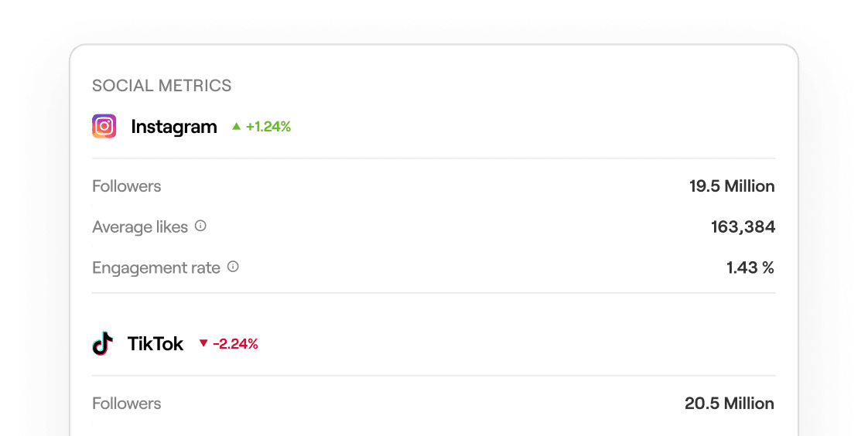Image resolution: width=868 pixels, height=436 pixels.
Task: Click the -2.24% TikTok change value
Action: coord(235,344)
